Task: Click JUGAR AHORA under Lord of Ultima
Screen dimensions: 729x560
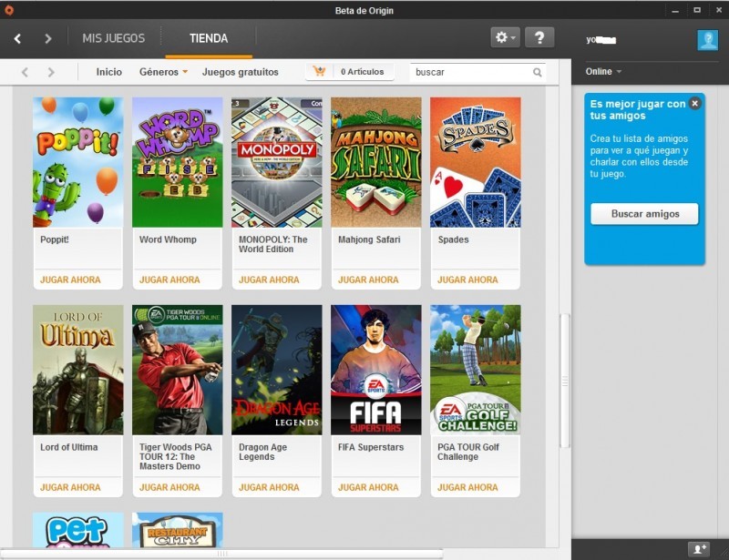Action: click(x=70, y=487)
